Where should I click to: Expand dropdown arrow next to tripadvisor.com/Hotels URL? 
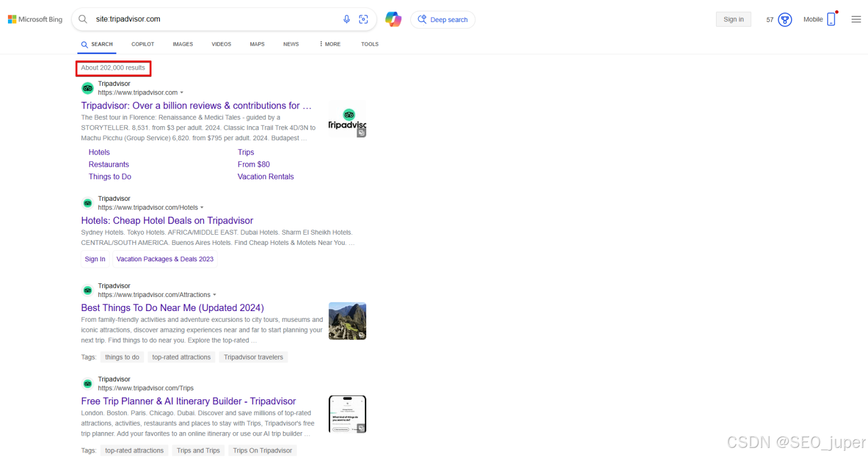202,208
